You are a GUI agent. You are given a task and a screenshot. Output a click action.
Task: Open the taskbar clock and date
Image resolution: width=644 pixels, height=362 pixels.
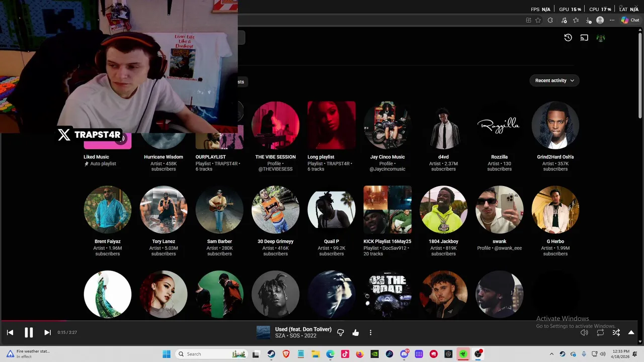[x=621, y=354]
